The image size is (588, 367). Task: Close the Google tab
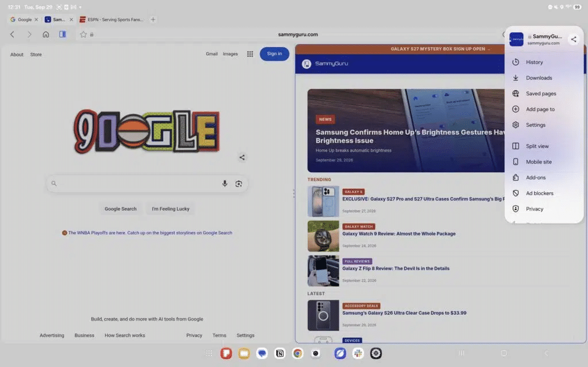point(36,20)
